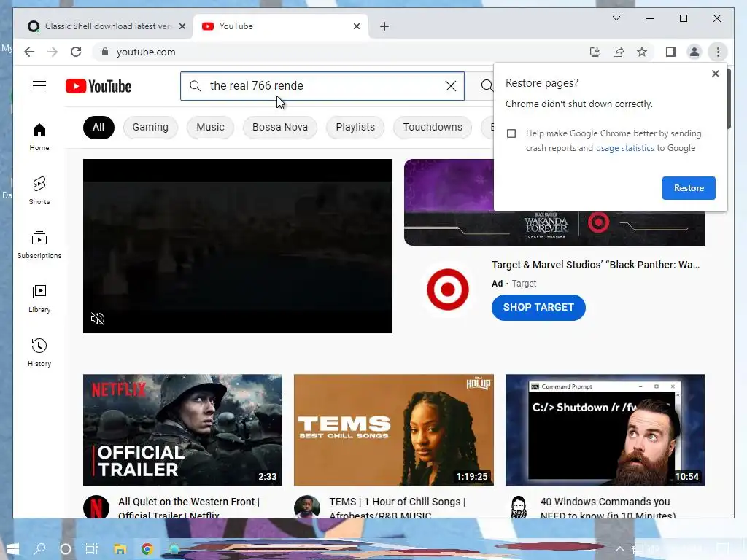Viewport: 747px width, 560px height.
Task: Click the SHOP TARGET button
Action: (x=538, y=307)
